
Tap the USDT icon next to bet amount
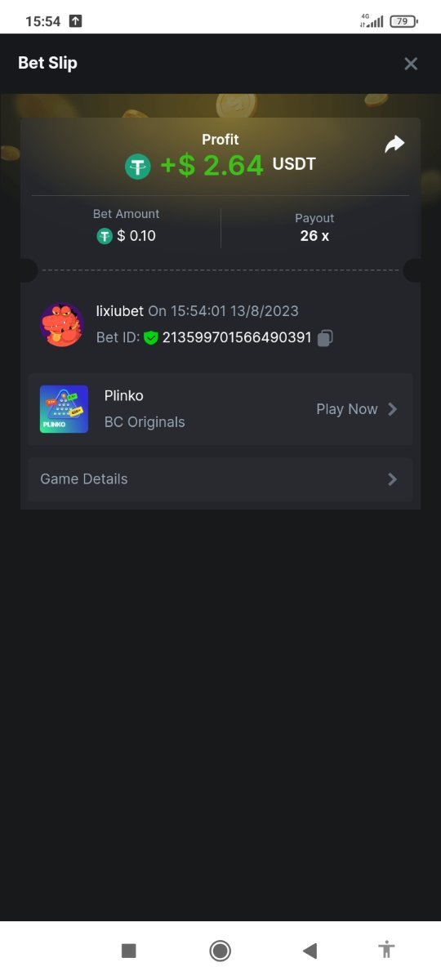point(105,236)
